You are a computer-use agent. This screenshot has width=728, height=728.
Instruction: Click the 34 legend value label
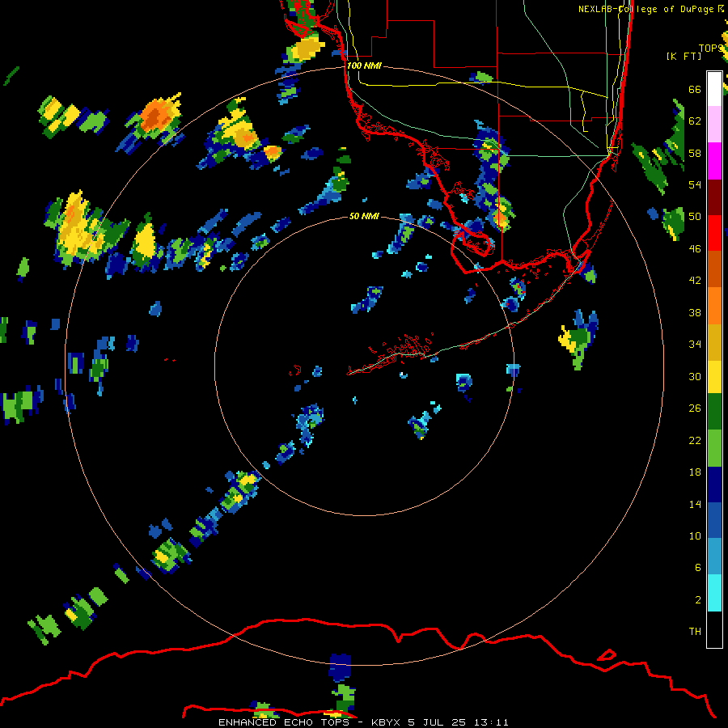coord(695,344)
